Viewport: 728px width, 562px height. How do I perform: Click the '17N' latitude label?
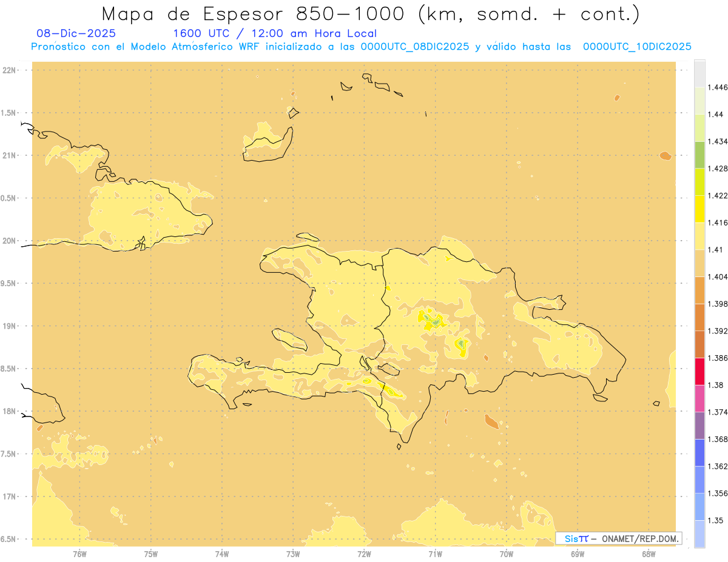pos(8,497)
